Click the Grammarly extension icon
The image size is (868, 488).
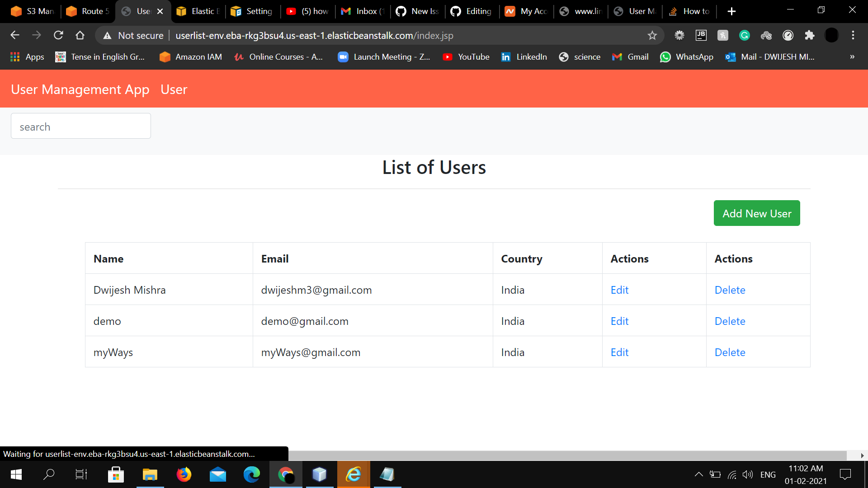pyautogui.click(x=744, y=35)
